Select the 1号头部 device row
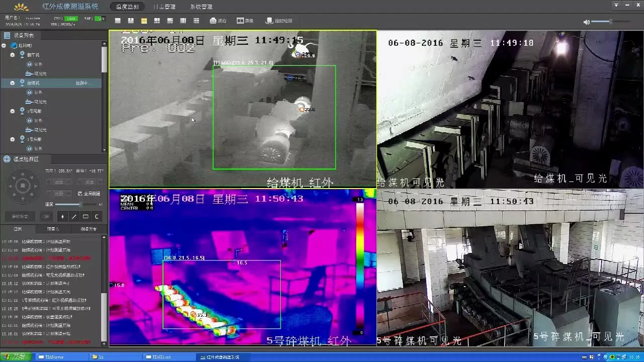The image size is (644, 362). click(x=50, y=139)
